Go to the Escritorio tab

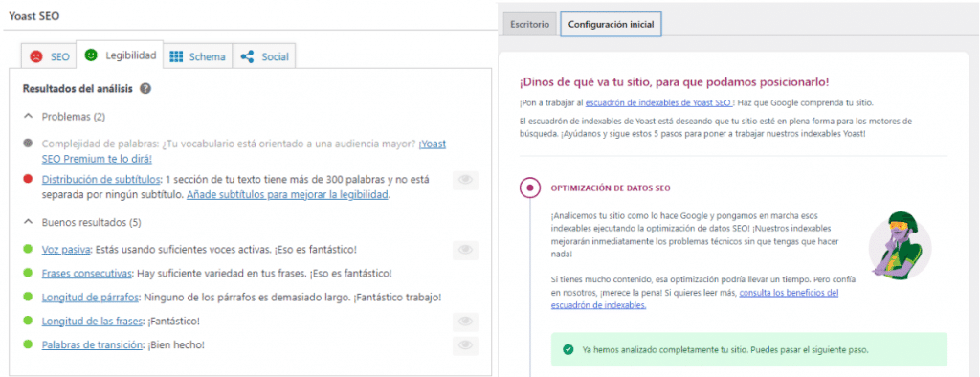point(529,25)
